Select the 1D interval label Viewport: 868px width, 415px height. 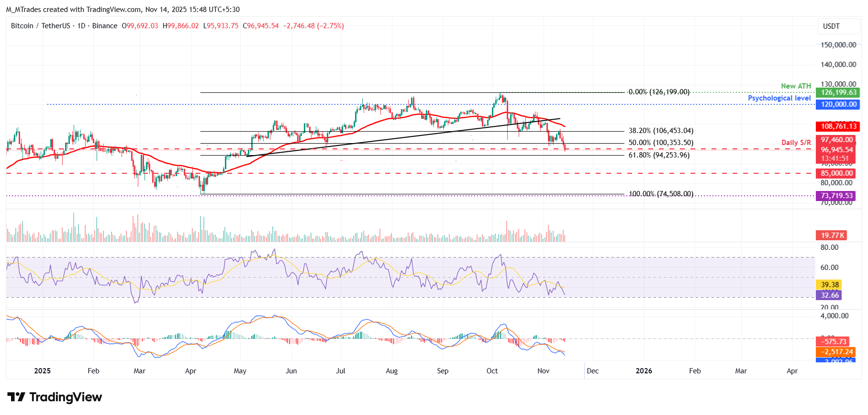(x=81, y=26)
